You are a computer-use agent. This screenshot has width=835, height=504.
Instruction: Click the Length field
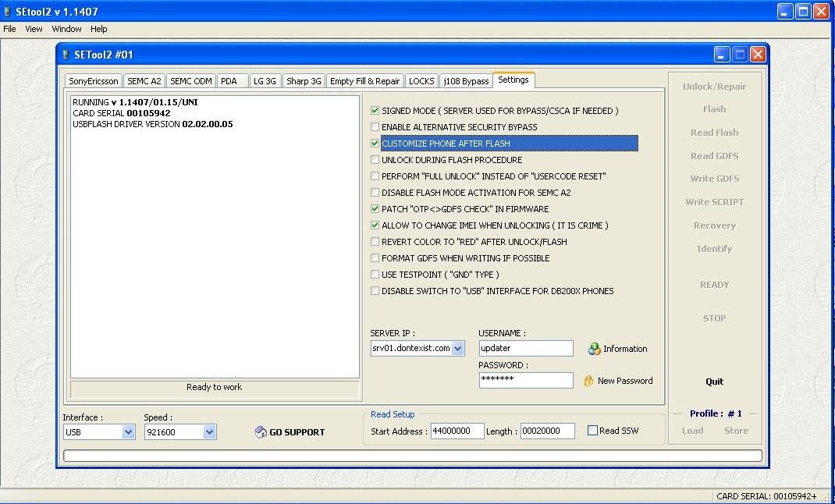click(548, 431)
